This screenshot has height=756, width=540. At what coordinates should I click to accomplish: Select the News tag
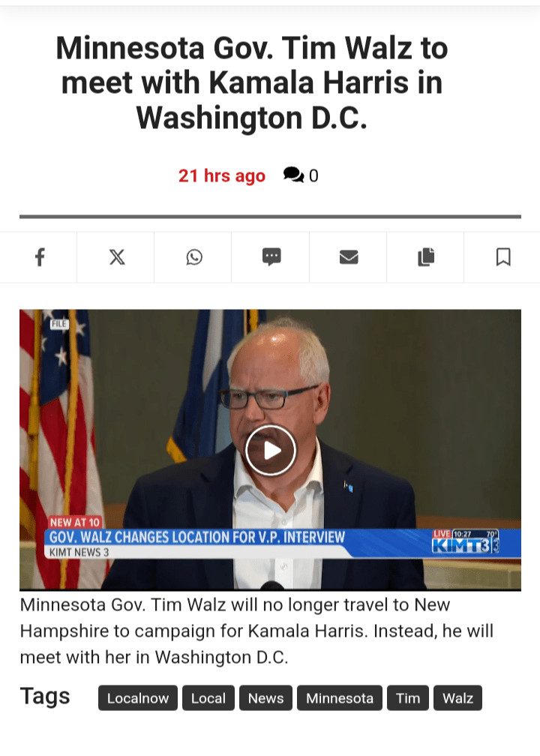[265, 697]
